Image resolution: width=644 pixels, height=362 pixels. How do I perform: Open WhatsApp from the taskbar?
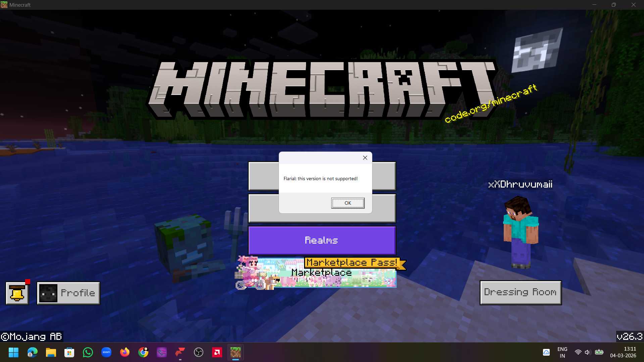(88, 352)
